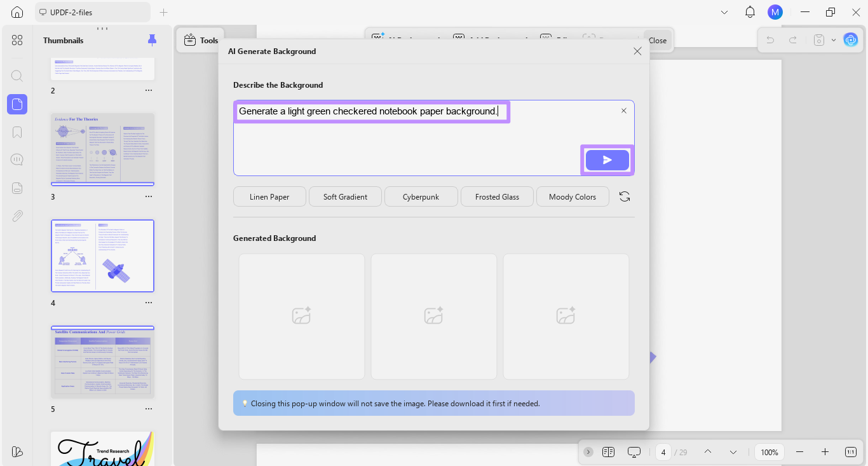Send the background generation prompt
Screen dimensions: 868x466
coord(607,160)
